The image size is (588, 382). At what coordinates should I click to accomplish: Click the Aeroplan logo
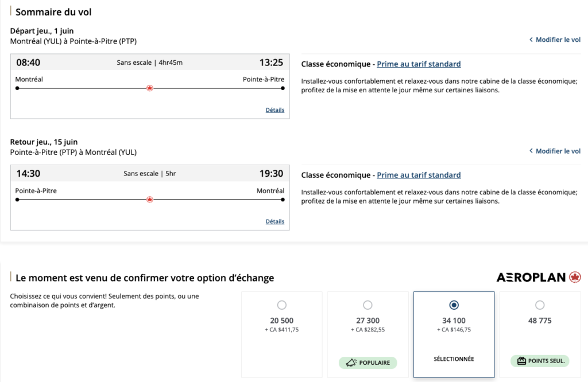pos(539,278)
